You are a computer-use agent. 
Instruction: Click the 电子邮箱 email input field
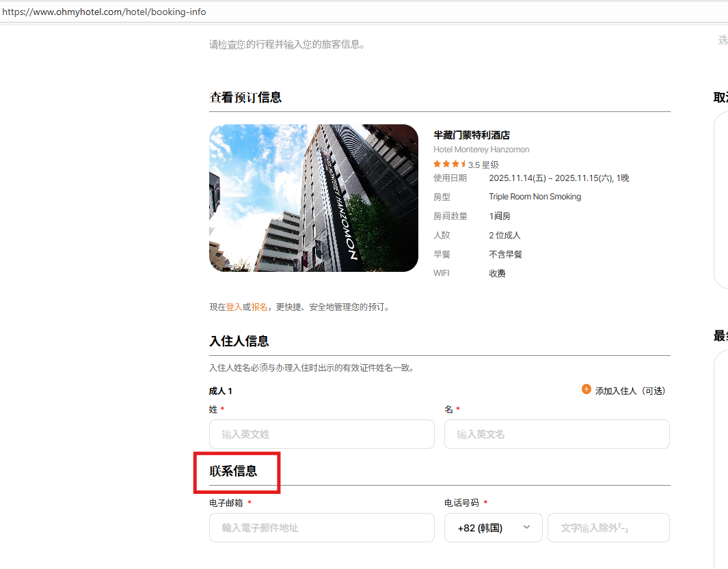coord(321,528)
